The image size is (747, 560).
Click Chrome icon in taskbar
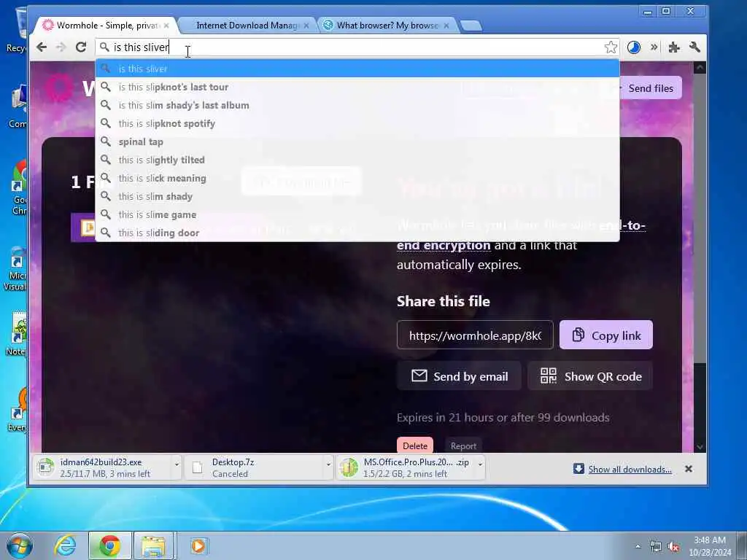pyautogui.click(x=109, y=545)
